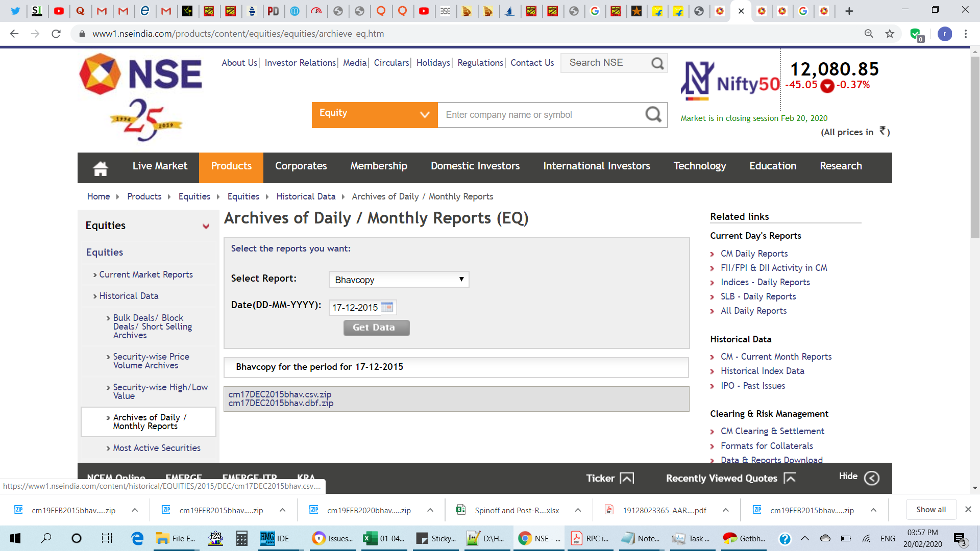Click the Hide circle arrow icon

tap(872, 478)
